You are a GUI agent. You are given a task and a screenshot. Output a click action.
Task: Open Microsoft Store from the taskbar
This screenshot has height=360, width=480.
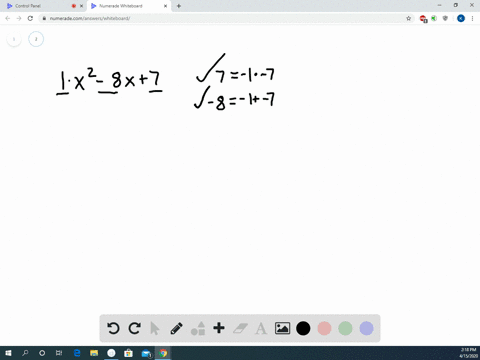tap(128, 353)
